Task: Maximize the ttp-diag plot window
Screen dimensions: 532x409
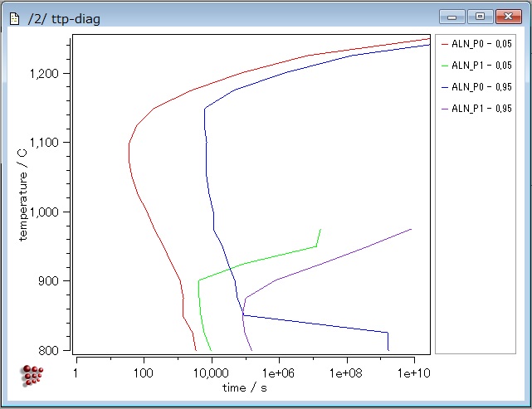Action: [x=479, y=17]
